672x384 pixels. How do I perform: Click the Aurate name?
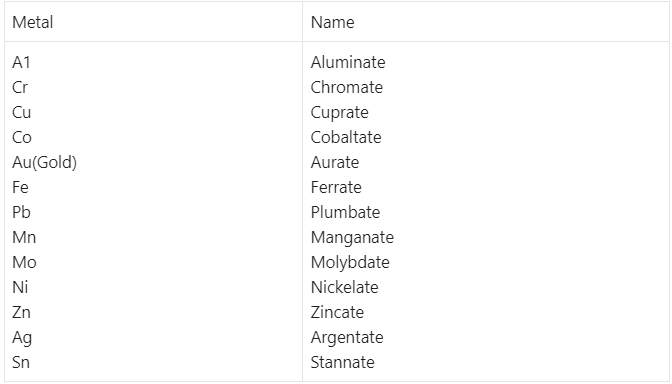[335, 162]
